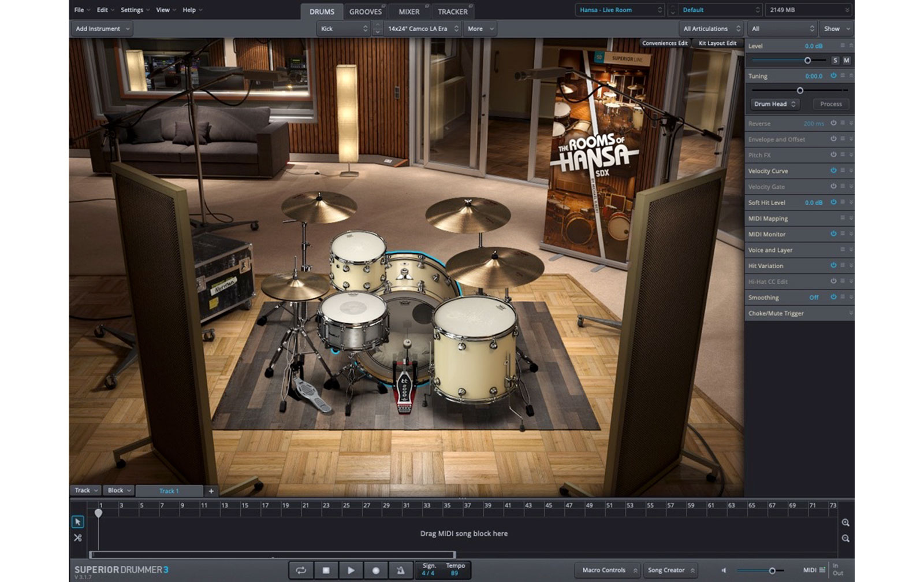Open the Kick instrument selector dropdown

344,28
